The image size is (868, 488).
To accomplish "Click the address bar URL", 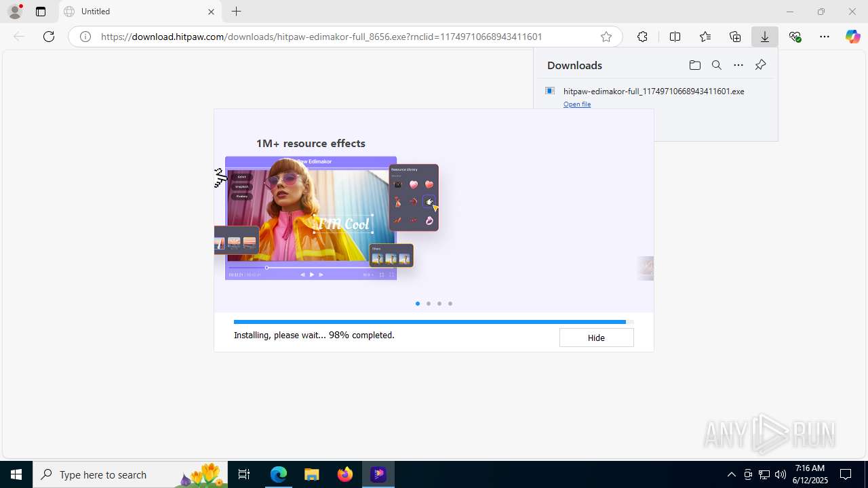I will click(321, 37).
